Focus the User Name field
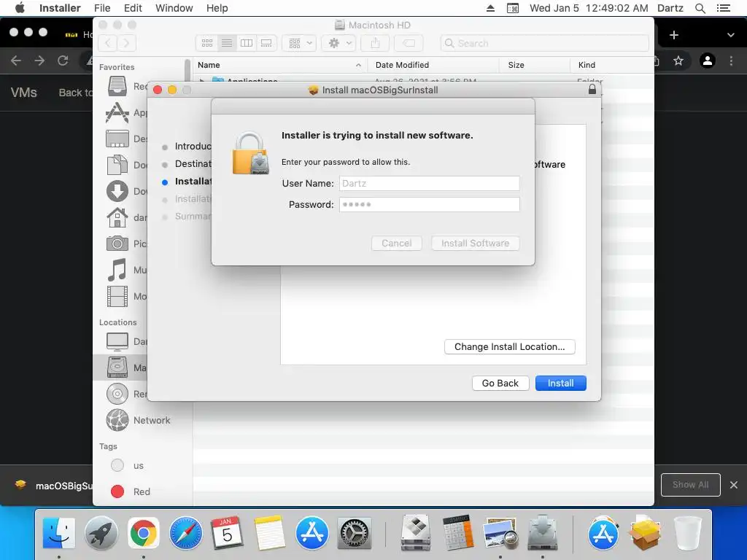The image size is (747, 560). click(429, 183)
